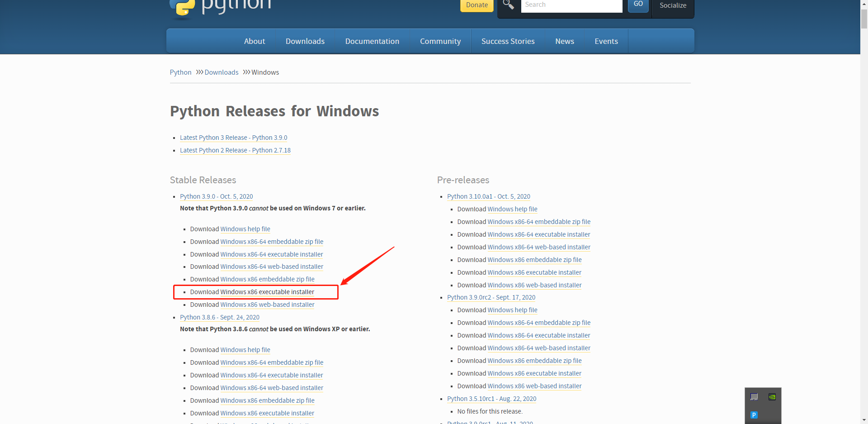
Task: Download 3.9.0rc2 Windows x86-64 web-based installer
Action: 539,348
